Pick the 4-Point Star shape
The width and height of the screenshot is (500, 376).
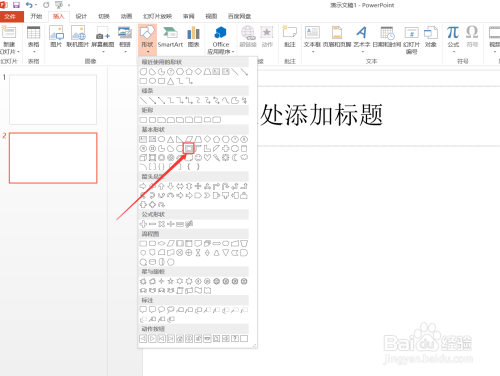click(x=161, y=281)
